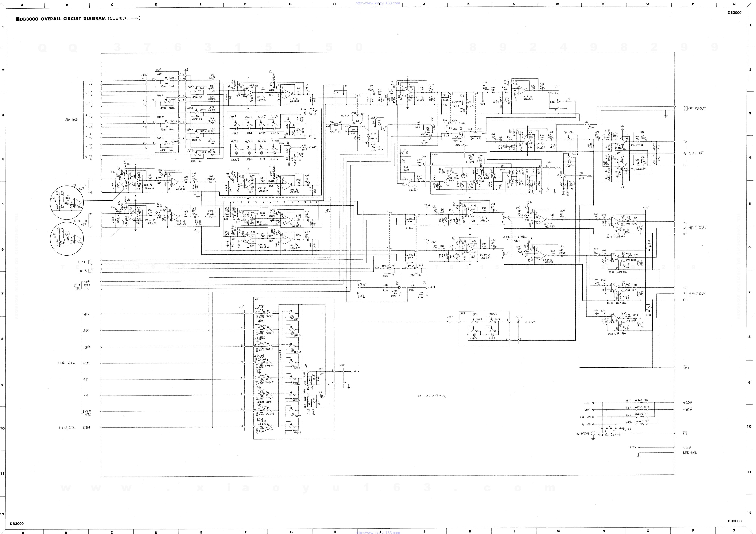Click the DB3000 label in the bottom-left corner
This screenshot has width=756, height=534.
tap(17, 524)
